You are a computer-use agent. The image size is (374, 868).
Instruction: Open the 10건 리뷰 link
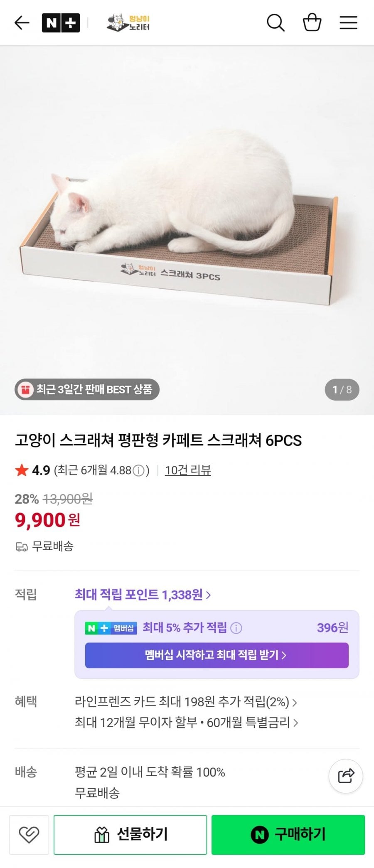188,470
